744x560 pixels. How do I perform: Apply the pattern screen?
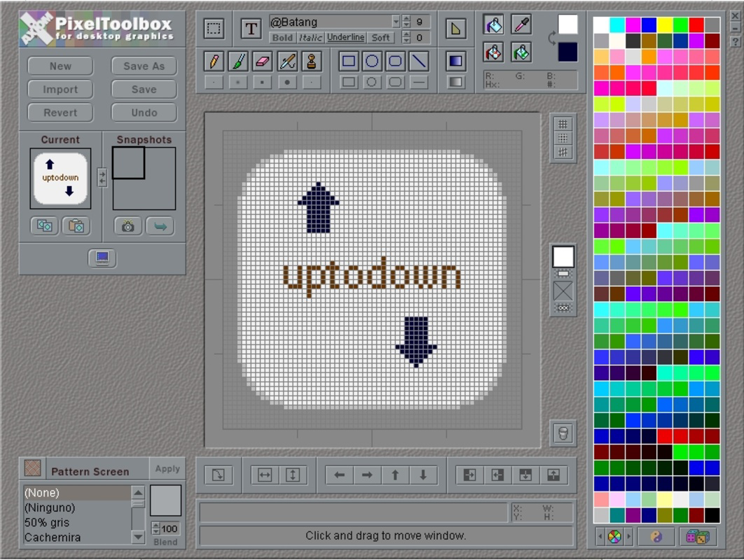click(x=167, y=468)
